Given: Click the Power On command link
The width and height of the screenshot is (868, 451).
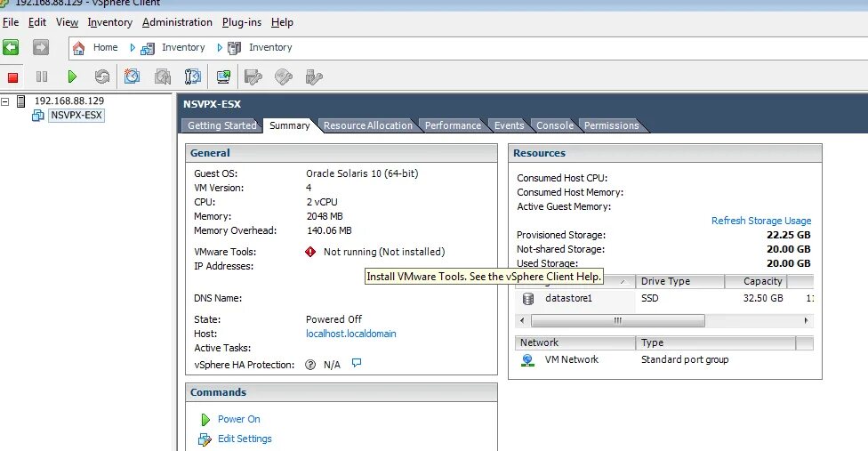Looking at the screenshot, I should coord(238,420).
